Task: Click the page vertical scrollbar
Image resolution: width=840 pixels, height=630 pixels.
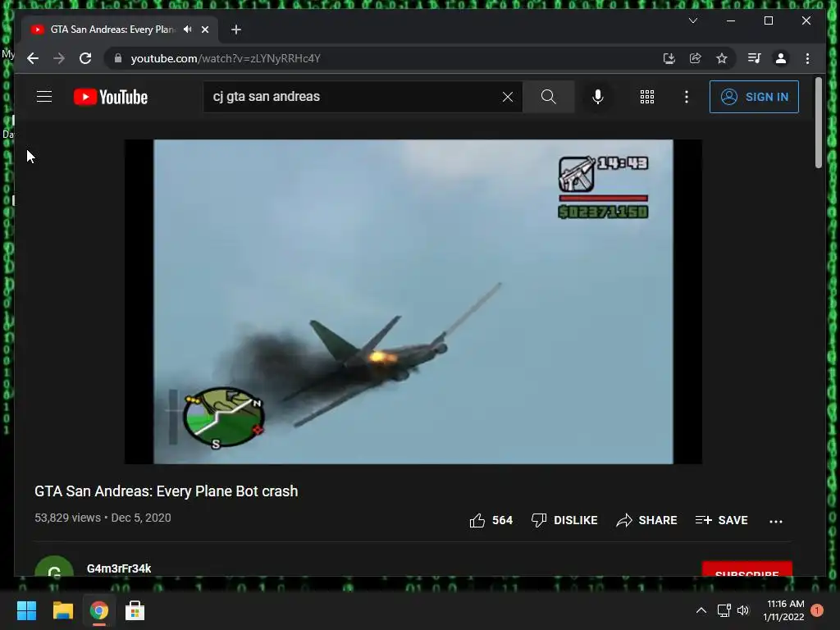Action: tap(818, 123)
